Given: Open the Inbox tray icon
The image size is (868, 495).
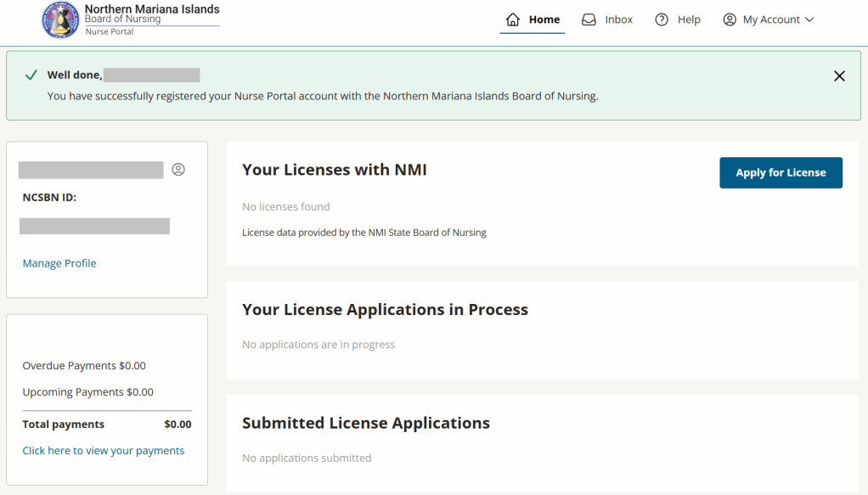Looking at the screenshot, I should 589,20.
